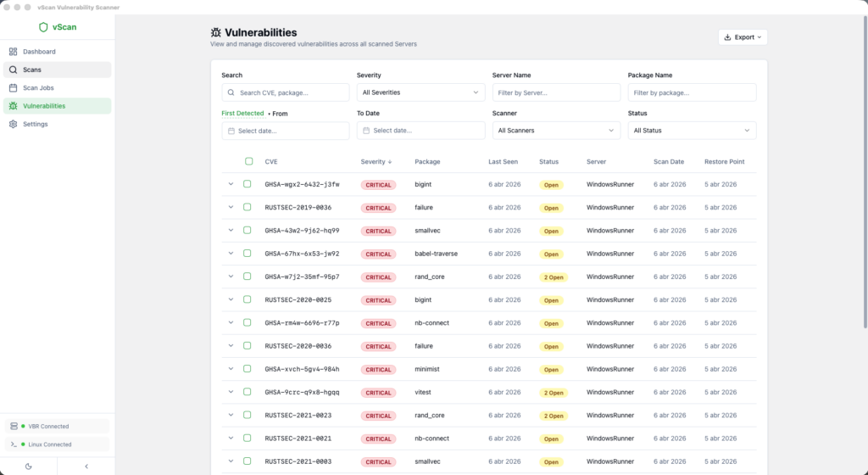Screen dimensions: 868x475
Task: Open Settings from the sidebar
Action: click(x=57, y=124)
